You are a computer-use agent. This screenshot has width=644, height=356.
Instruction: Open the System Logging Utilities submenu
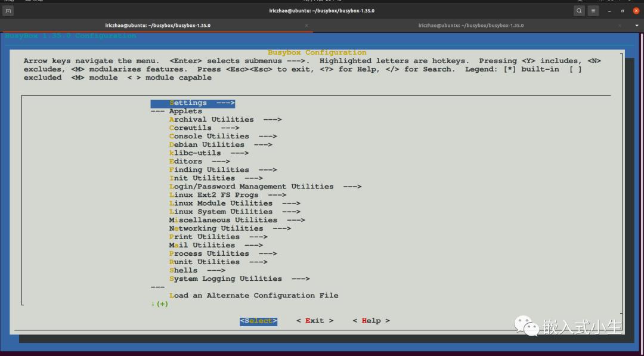pyautogui.click(x=240, y=279)
